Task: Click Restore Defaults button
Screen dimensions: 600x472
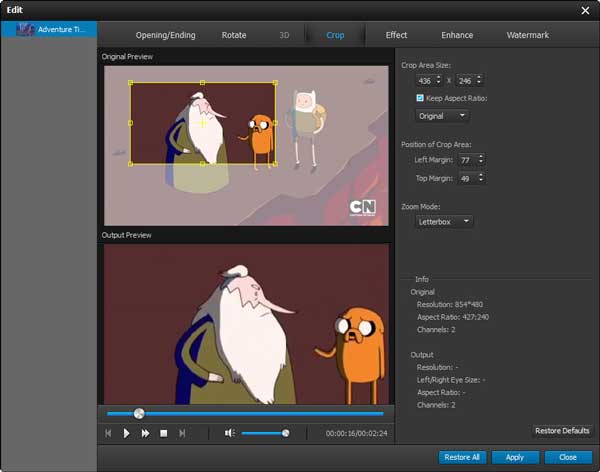Action: click(562, 431)
